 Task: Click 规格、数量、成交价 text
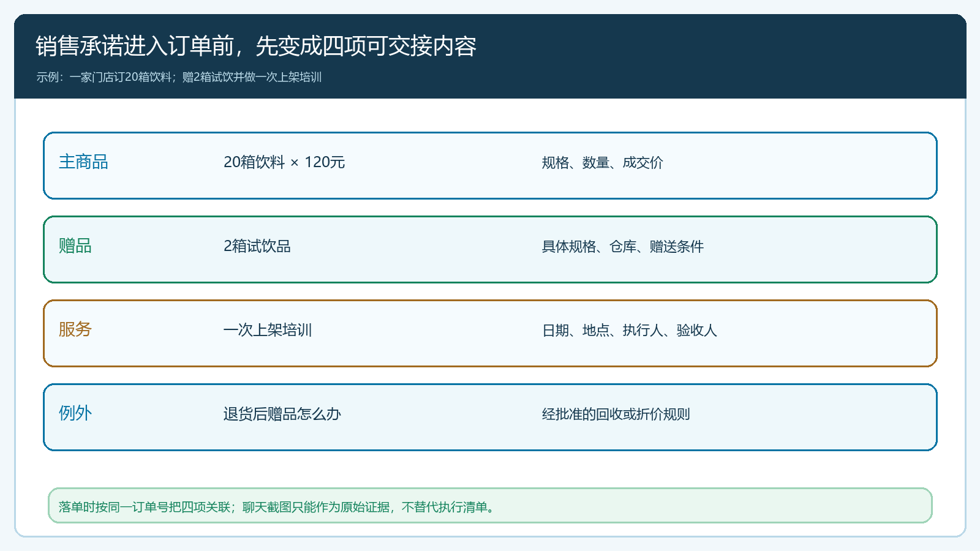(x=603, y=163)
